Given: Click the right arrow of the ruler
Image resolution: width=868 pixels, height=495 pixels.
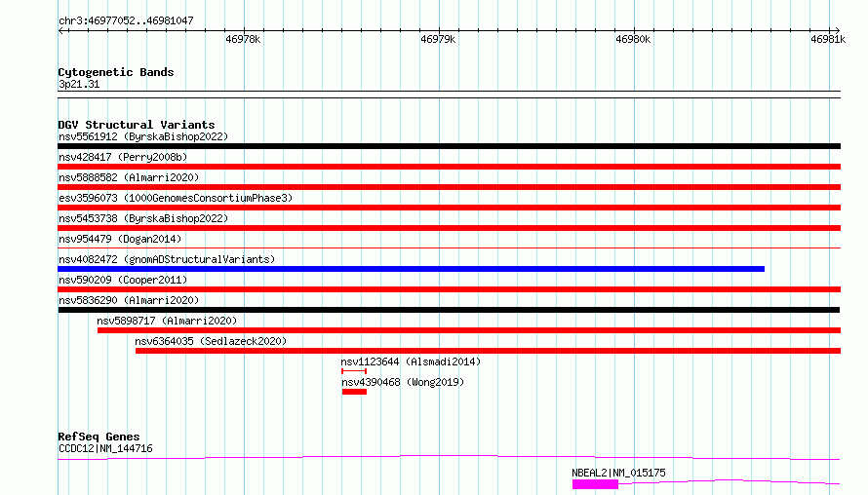Looking at the screenshot, I should pyautogui.click(x=837, y=30).
